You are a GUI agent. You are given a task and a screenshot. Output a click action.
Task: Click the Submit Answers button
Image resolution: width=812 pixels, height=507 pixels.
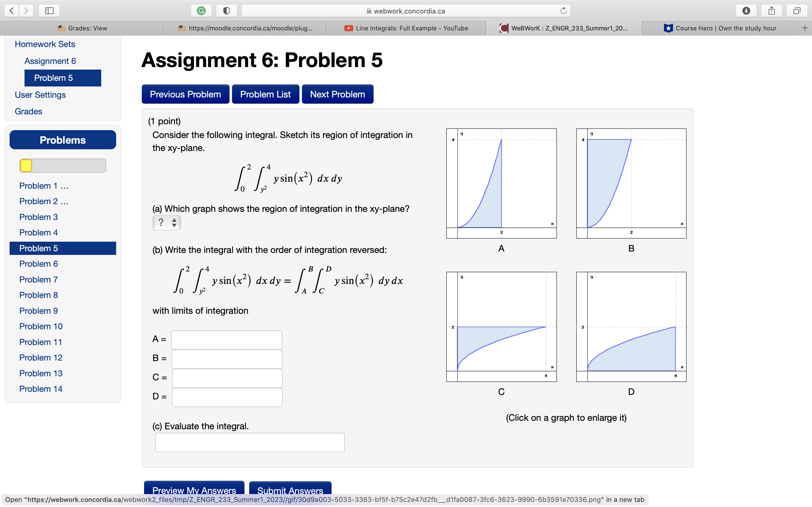coord(290,491)
